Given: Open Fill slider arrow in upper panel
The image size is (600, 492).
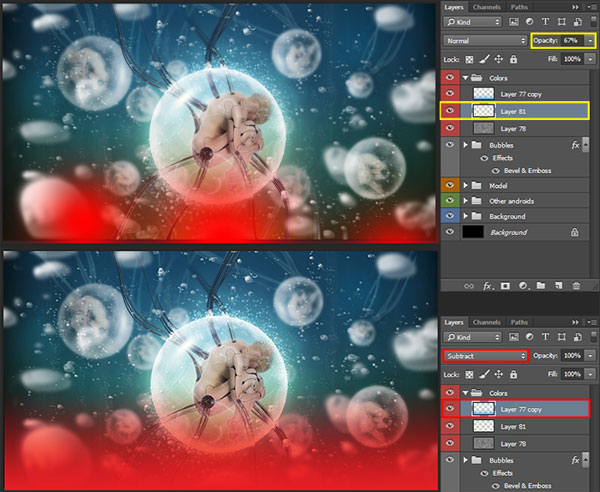Looking at the screenshot, I should [590, 59].
